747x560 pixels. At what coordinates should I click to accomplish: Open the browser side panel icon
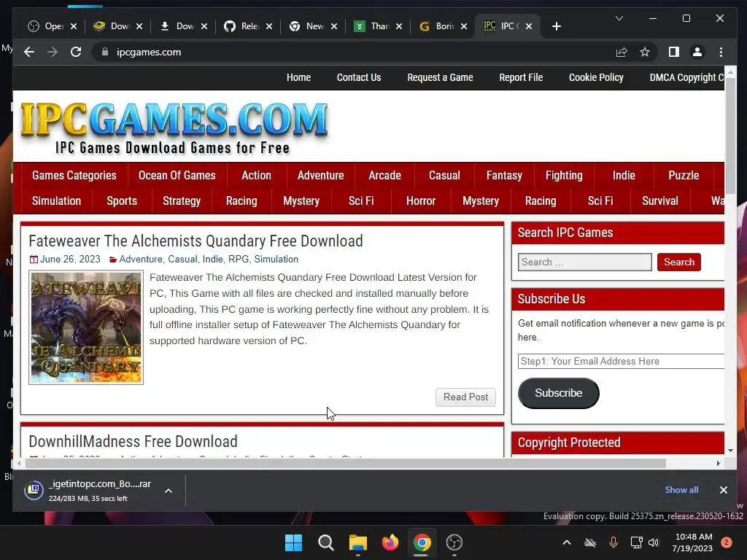(673, 52)
